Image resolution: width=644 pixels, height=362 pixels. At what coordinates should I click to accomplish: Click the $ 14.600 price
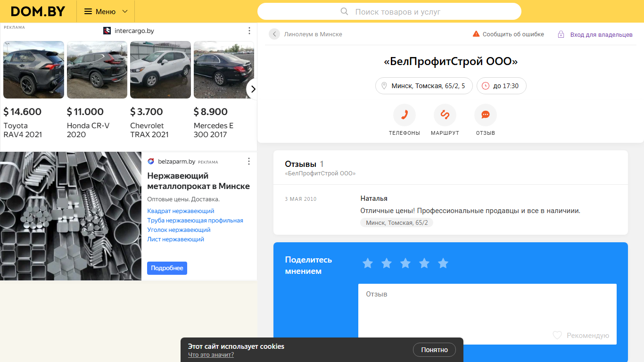23,112
